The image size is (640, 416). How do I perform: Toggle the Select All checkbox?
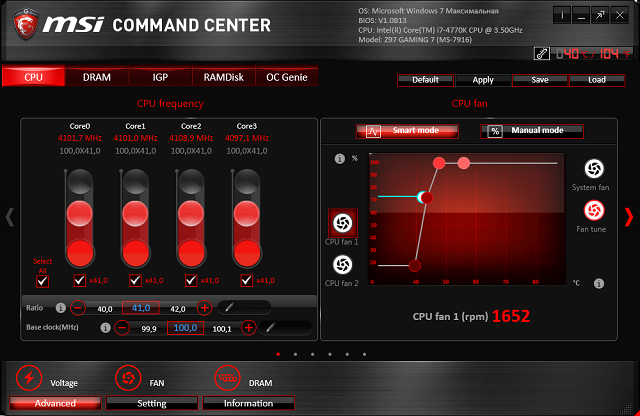[x=42, y=281]
